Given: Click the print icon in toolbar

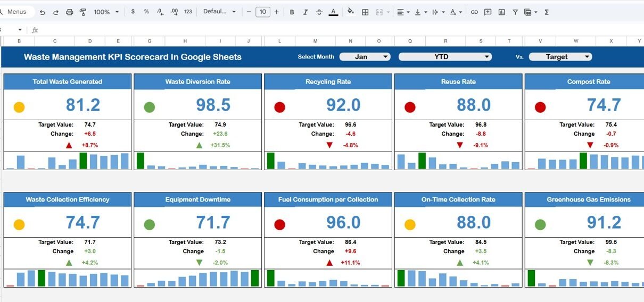Looking at the screenshot, I should pos(70,12).
